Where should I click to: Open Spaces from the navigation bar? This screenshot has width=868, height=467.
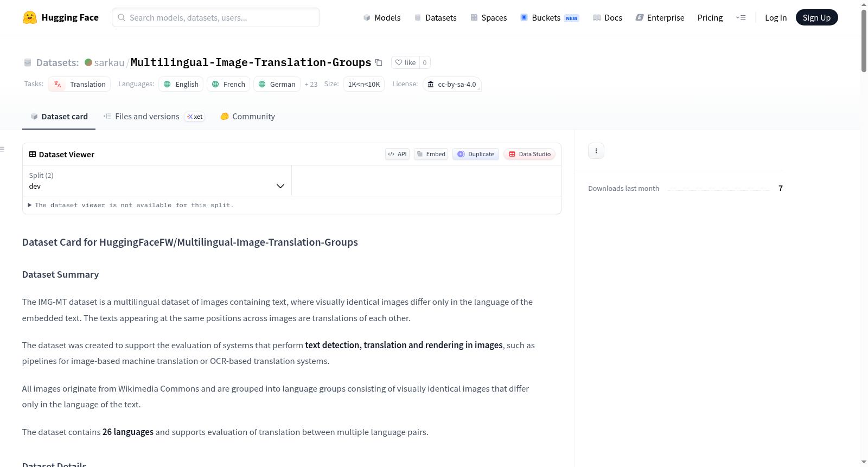click(489, 17)
